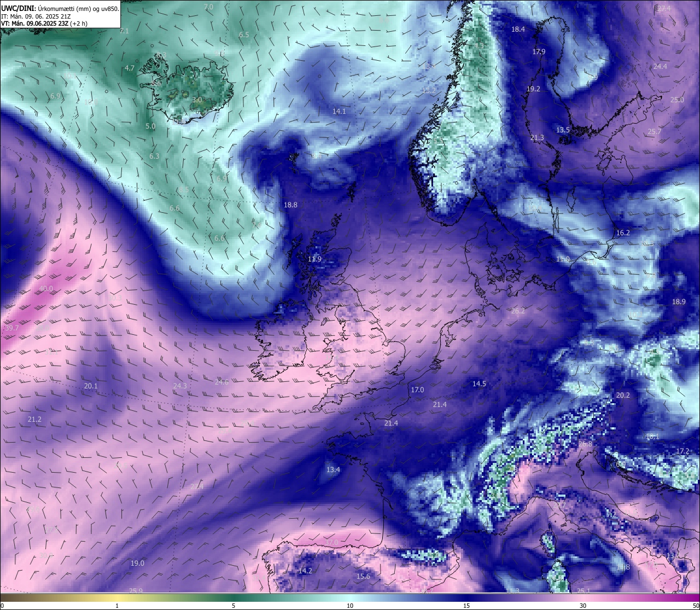Click the 20.1 value label
The image size is (700, 610).
[x=91, y=386]
